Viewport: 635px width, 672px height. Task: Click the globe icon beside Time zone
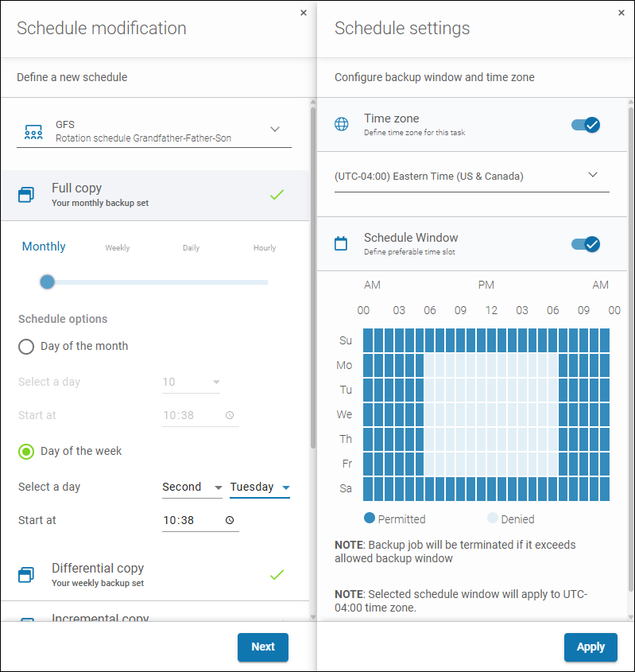(342, 124)
